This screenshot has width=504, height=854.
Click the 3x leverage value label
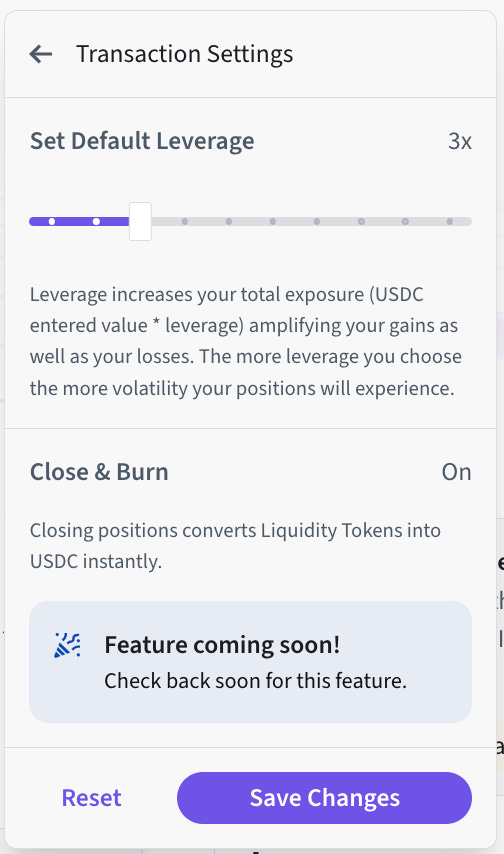click(460, 141)
